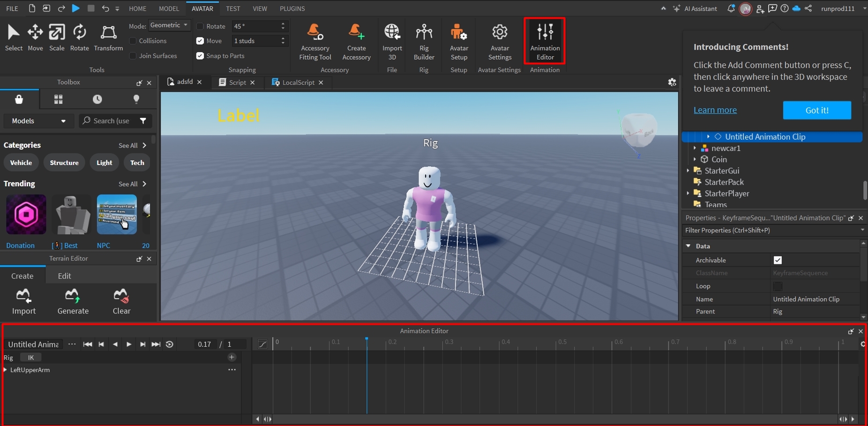Screen dimensions: 868x426
Task: Click the timeline playhead scrubber
Action: 367,339
